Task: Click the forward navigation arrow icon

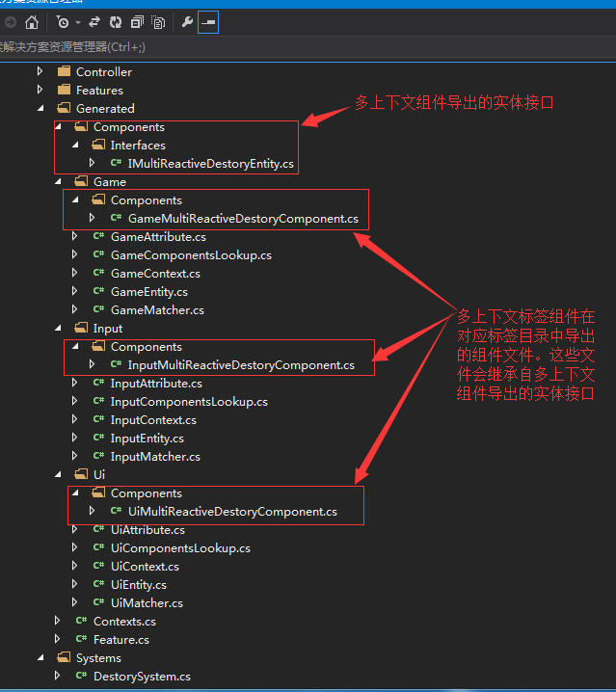Action: (11, 22)
